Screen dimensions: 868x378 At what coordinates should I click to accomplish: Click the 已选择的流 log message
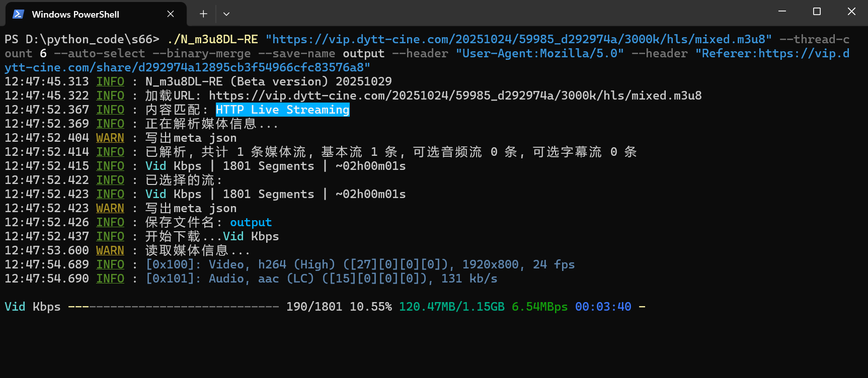tap(184, 180)
